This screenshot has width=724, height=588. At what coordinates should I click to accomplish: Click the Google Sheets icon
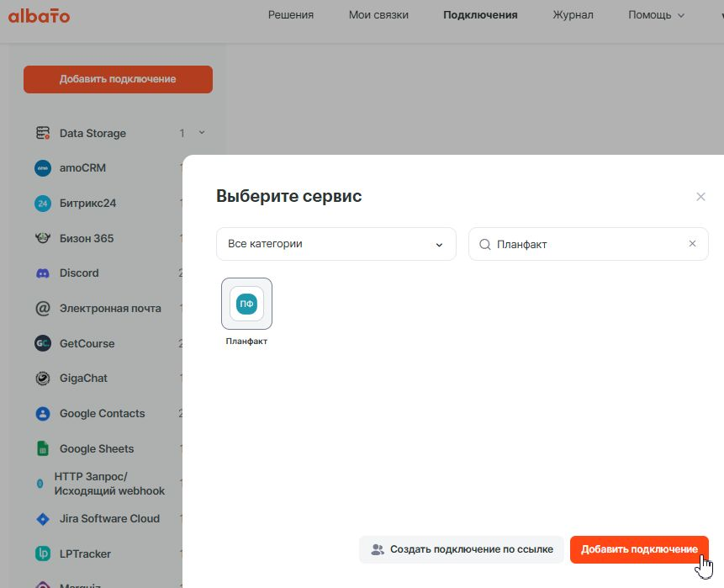pyautogui.click(x=43, y=448)
